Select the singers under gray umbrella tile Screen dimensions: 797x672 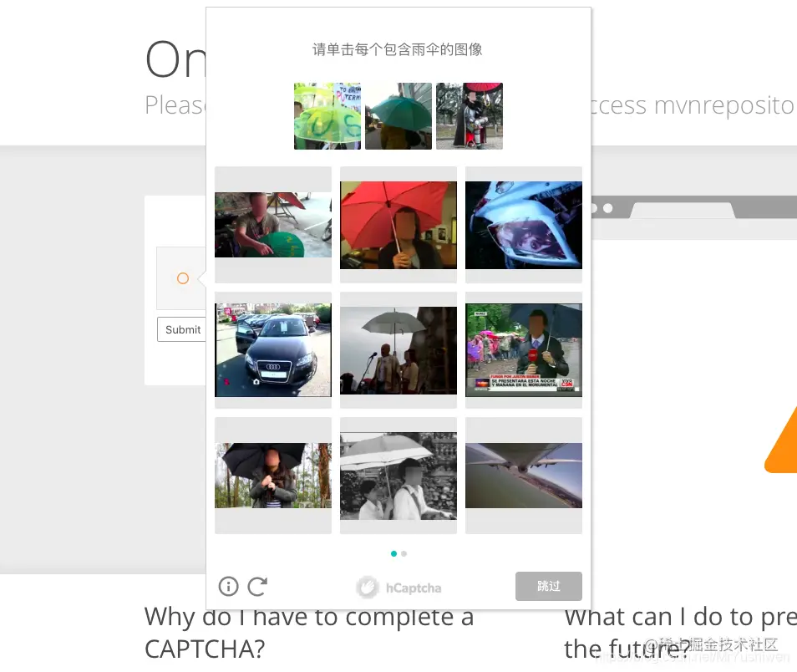click(x=398, y=350)
